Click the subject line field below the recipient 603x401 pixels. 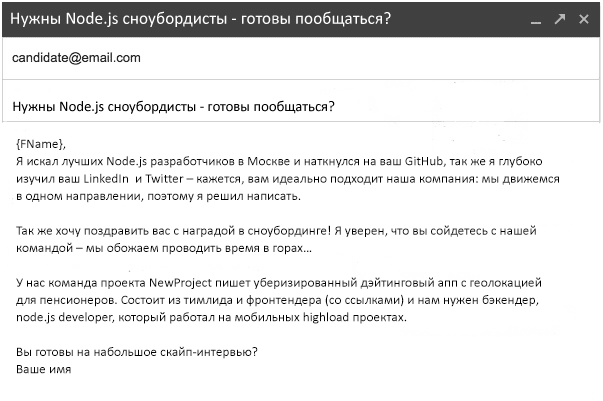pyautogui.click(x=301, y=101)
